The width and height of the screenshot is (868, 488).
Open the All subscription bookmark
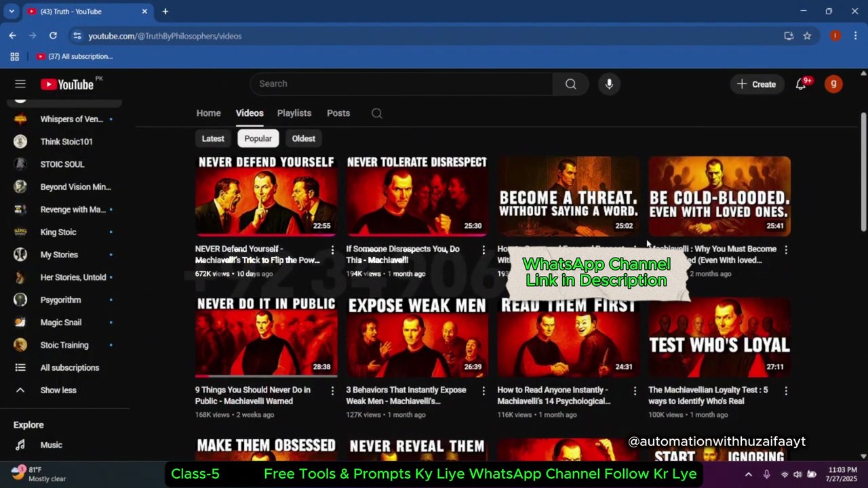(x=75, y=56)
